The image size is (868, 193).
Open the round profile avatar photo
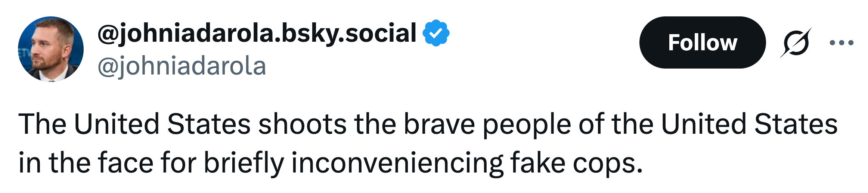51,49
